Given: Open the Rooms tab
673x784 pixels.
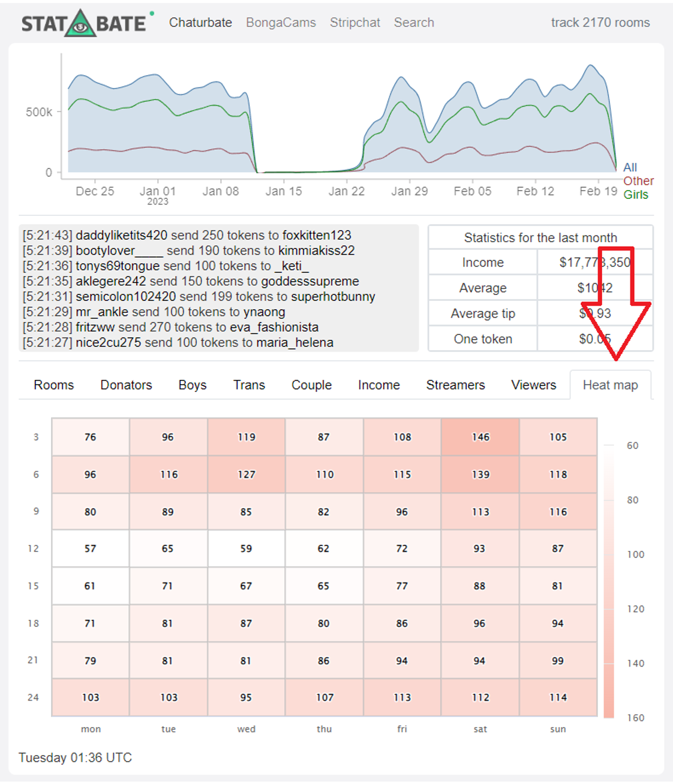Looking at the screenshot, I should click(54, 385).
